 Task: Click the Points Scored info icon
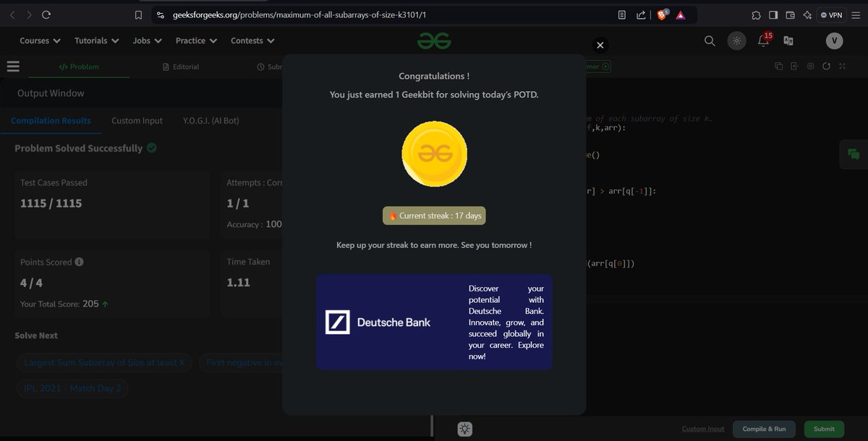(x=79, y=262)
